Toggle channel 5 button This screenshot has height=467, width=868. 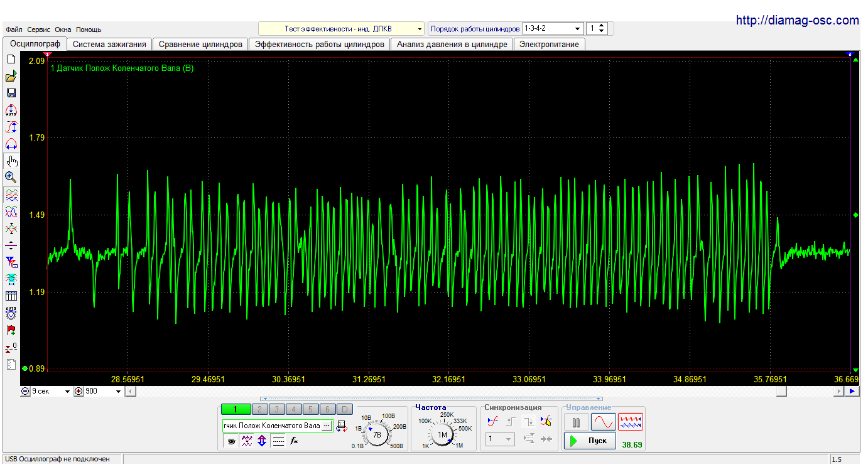click(310, 409)
